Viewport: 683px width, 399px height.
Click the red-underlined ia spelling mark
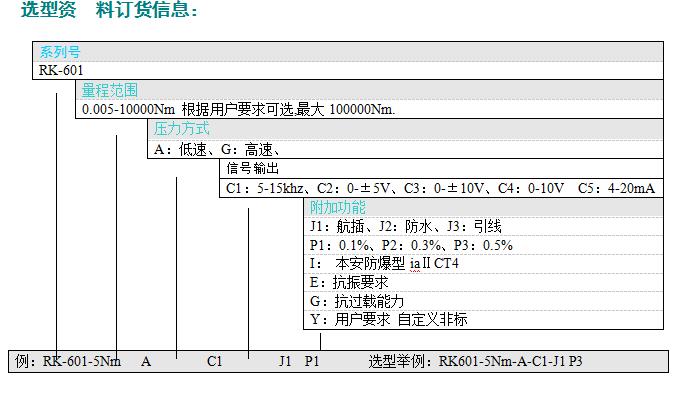pyautogui.click(x=415, y=265)
